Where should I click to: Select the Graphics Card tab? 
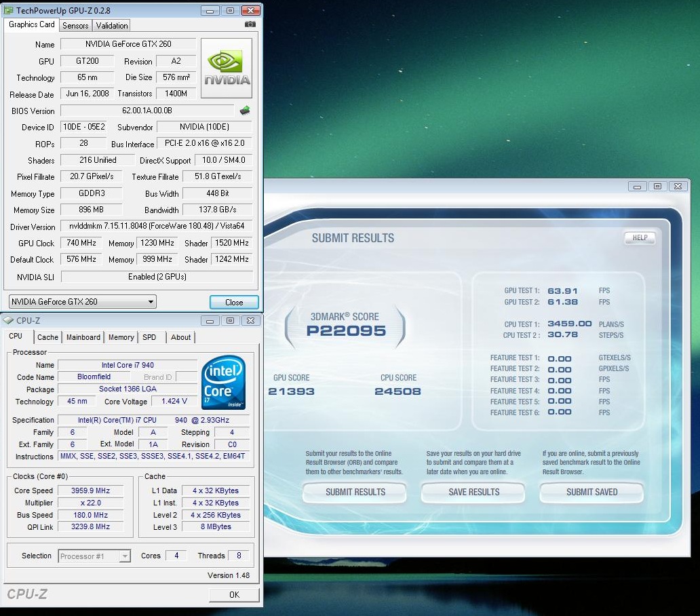[32, 24]
